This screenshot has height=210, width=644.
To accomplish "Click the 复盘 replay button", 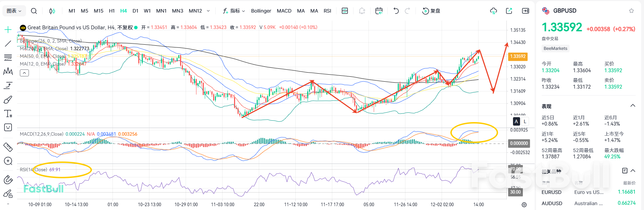I will pos(431,11).
